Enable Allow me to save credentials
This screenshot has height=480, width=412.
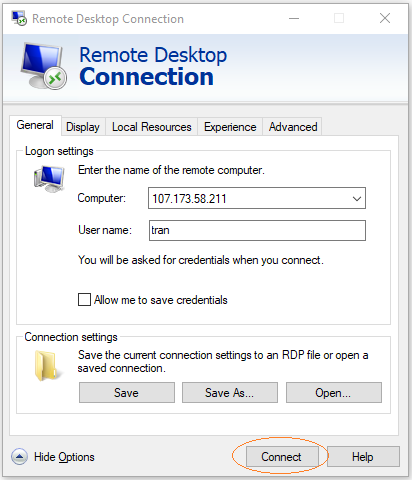tap(84, 299)
